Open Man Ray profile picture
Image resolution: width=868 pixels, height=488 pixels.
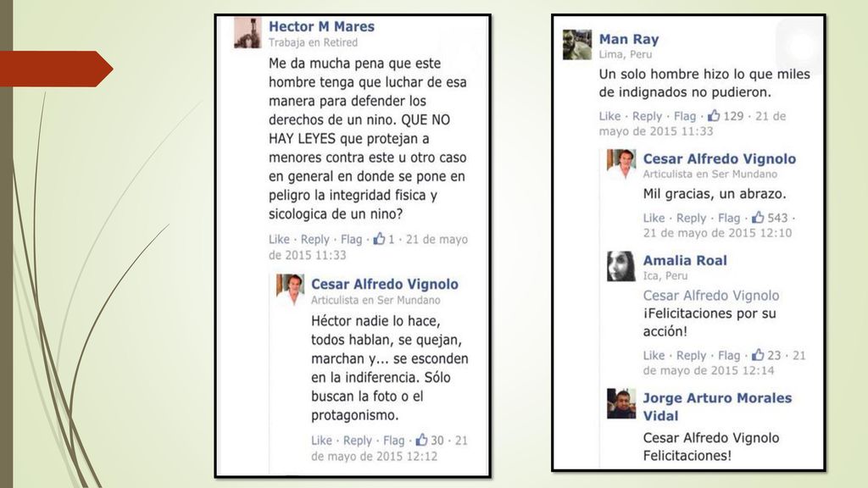577,44
